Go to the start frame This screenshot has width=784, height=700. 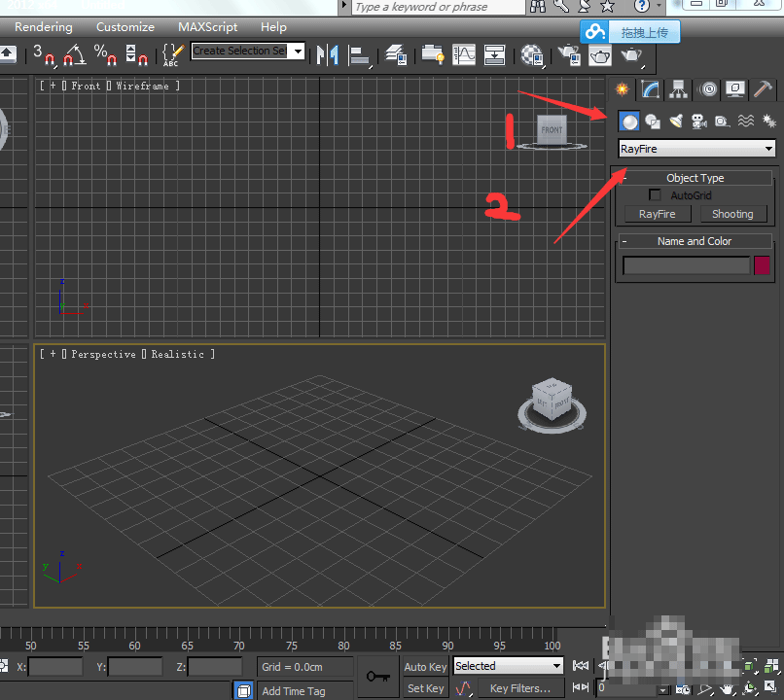click(x=581, y=666)
